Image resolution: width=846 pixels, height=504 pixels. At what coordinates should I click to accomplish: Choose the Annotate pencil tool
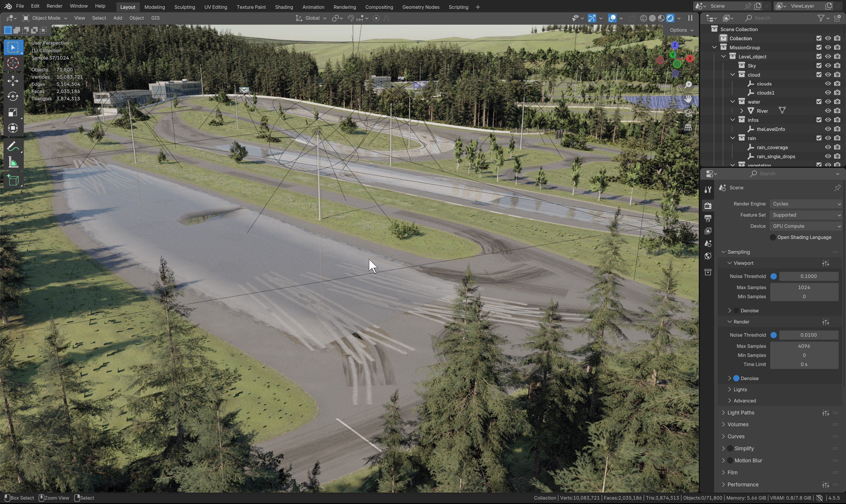click(x=13, y=147)
